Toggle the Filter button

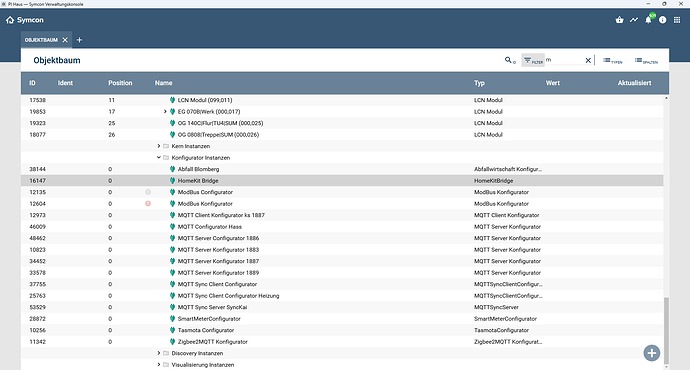coord(533,60)
